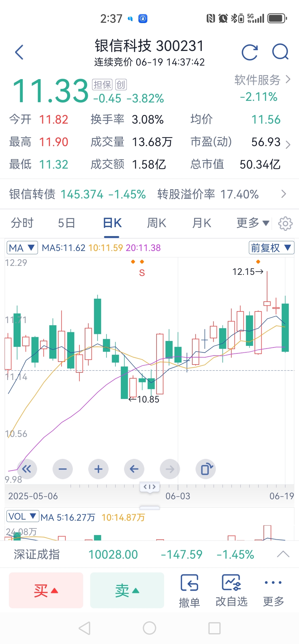Image resolution: width=299 pixels, height=644 pixels.
Task: Open chart settings gear icon
Action: [285, 224]
